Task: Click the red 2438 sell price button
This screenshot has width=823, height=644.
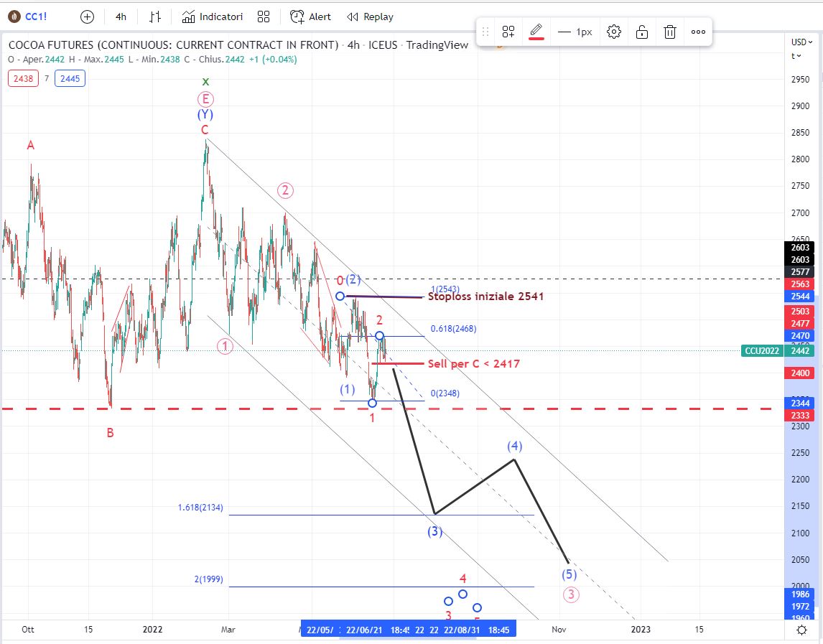Action: [23, 79]
